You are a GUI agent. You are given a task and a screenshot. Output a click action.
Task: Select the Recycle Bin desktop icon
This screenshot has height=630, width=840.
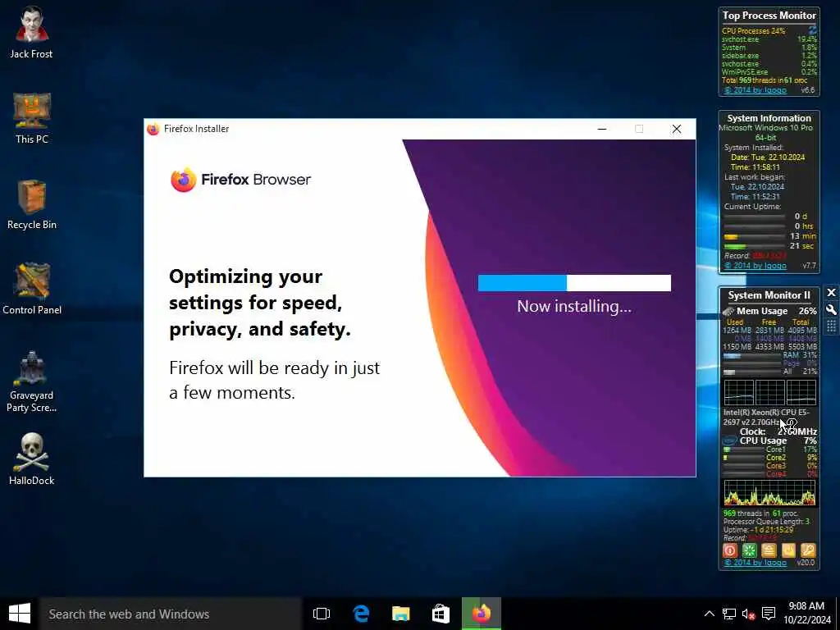[32, 204]
